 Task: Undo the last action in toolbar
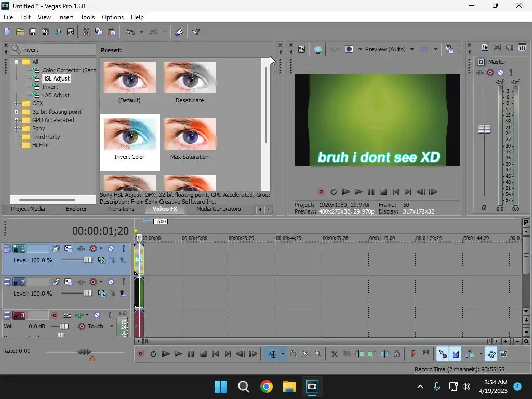point(130,32)
